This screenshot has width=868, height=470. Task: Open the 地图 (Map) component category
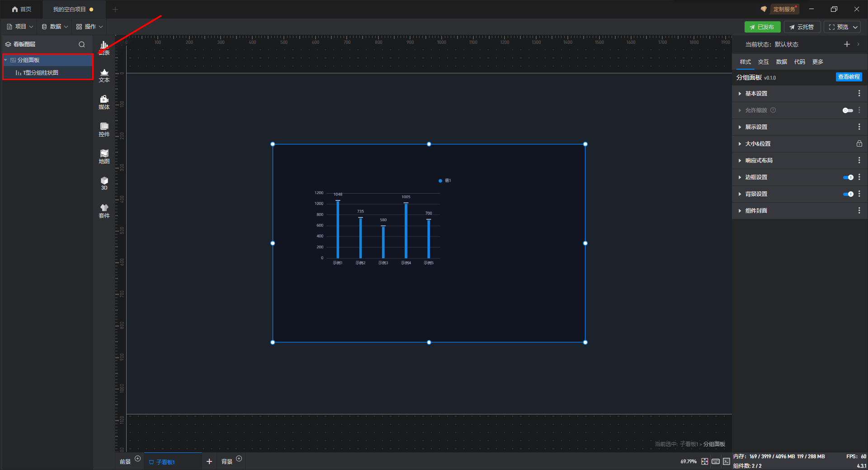pos(104,157)
